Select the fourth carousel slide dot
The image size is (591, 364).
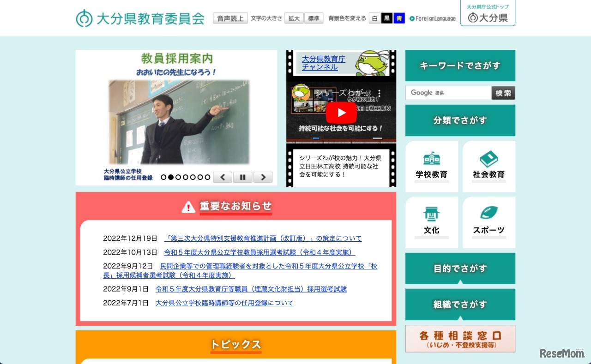point(186,177)
